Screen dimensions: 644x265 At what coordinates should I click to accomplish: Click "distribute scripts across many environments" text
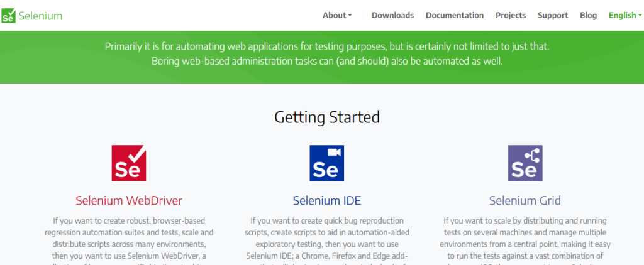coord(129,244)
